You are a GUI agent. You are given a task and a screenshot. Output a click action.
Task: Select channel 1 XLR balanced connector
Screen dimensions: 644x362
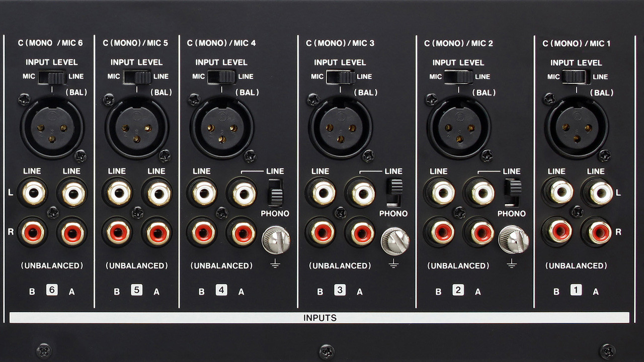coord(576,127)
